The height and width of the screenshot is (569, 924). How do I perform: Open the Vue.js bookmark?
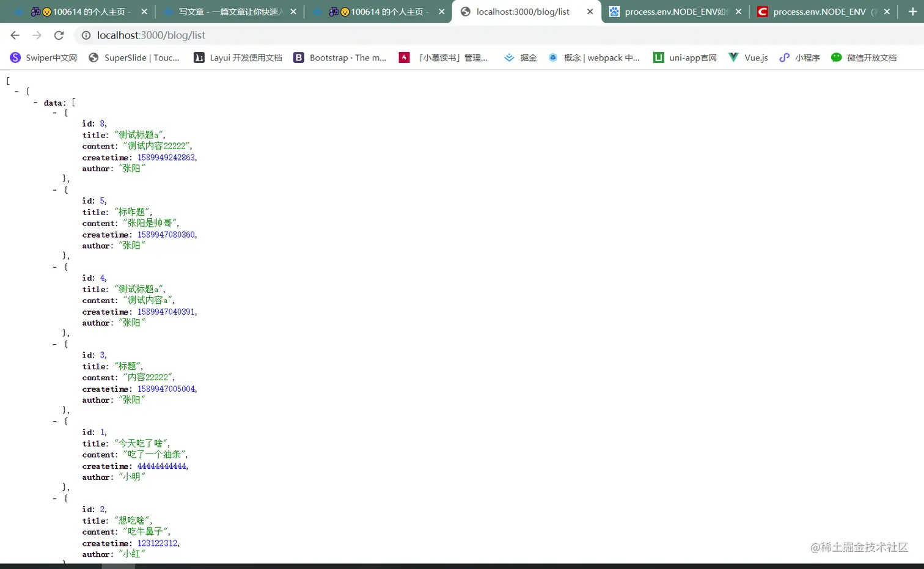click(748, 57)
